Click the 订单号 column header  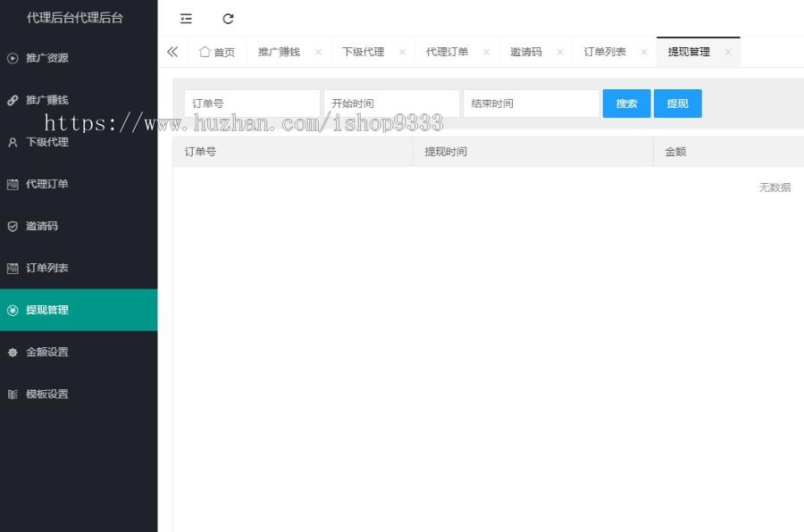pyautogui.click(x=293, y=152)
